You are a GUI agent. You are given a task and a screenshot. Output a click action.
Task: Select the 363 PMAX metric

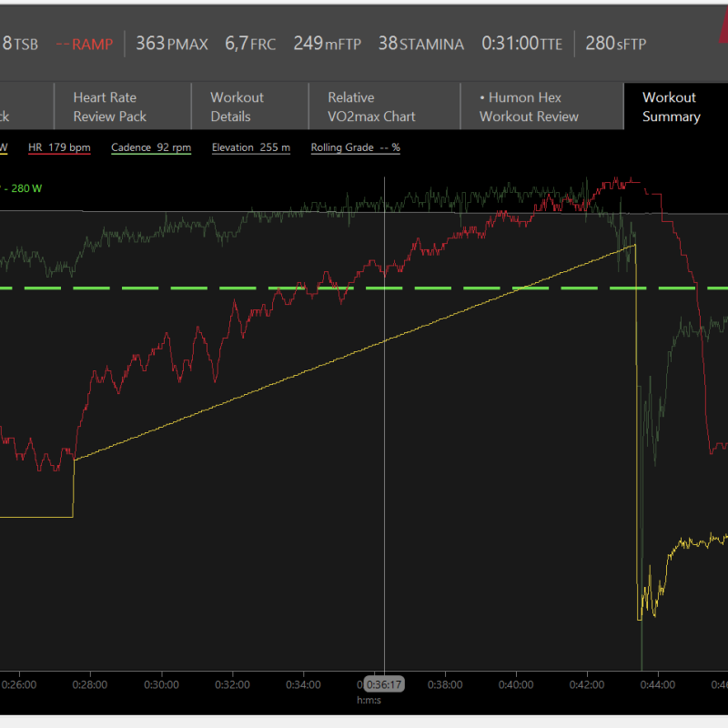[x=172, y=44]
